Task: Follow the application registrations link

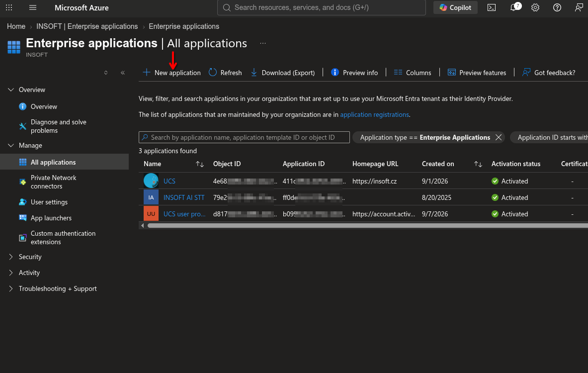Action: [374, 114]
